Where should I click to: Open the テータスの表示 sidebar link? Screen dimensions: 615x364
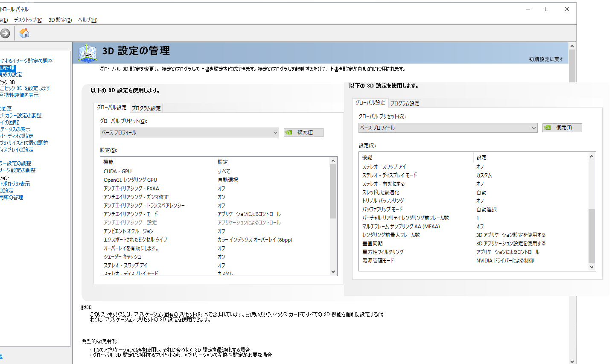[x=15, y=129]
